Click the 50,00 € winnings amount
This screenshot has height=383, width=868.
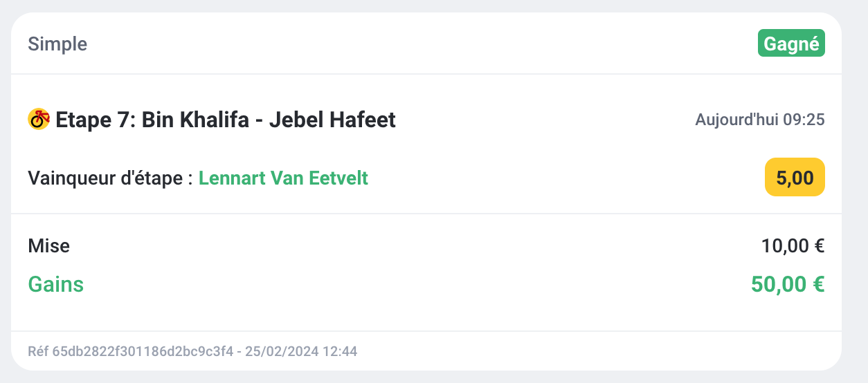787,284
